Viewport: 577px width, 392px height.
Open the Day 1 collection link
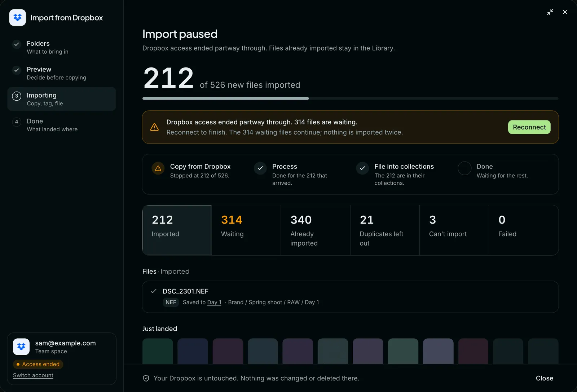tap(214, 302)
